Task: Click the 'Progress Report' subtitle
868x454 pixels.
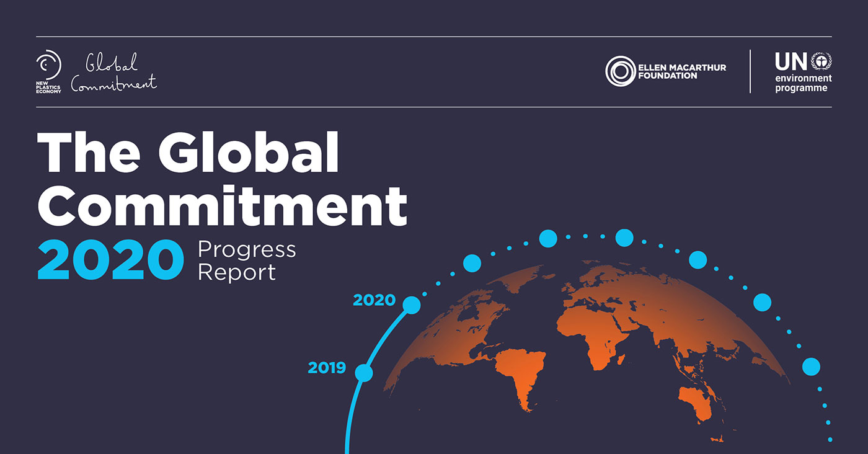Action: click(x=247, y=260)
